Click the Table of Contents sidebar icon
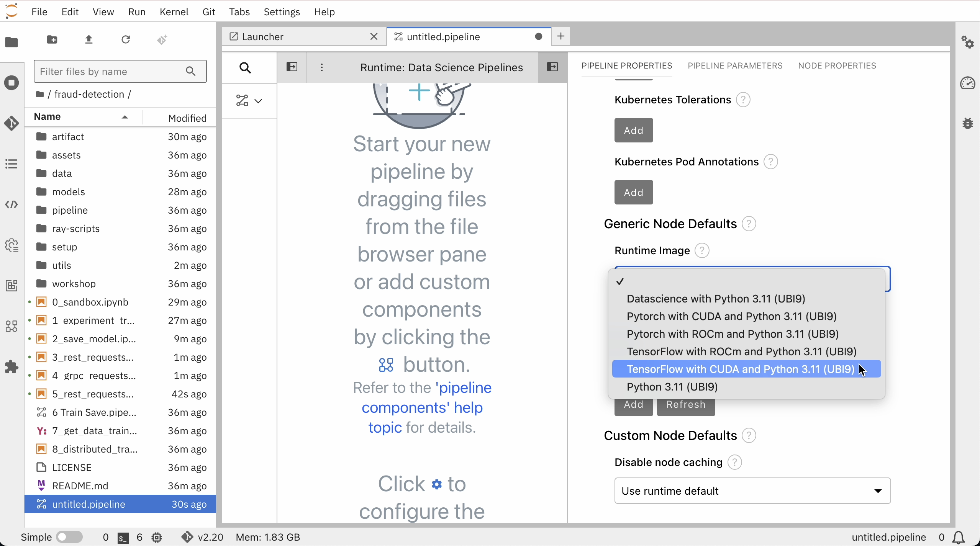This screenshot has height=546, width=980. [x=11, y=164]
